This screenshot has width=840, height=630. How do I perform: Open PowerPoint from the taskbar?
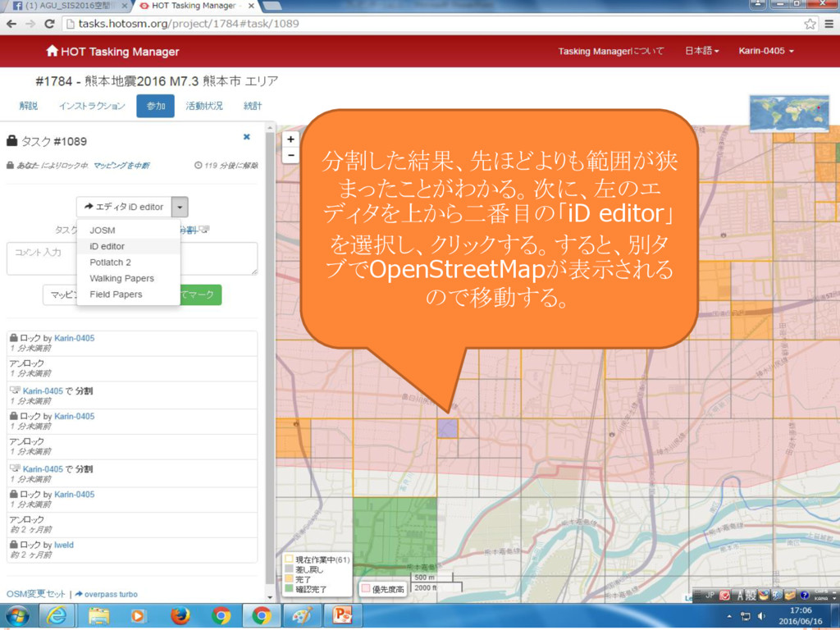click(x=341, y=615)
